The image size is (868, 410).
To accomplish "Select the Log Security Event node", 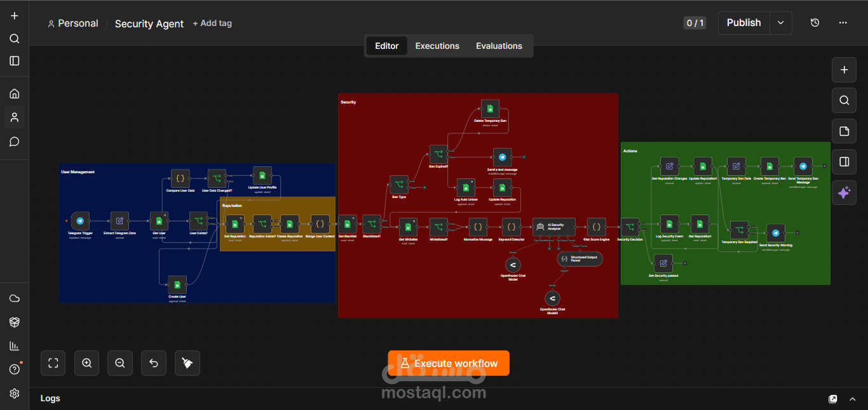I will coord(669,224).
